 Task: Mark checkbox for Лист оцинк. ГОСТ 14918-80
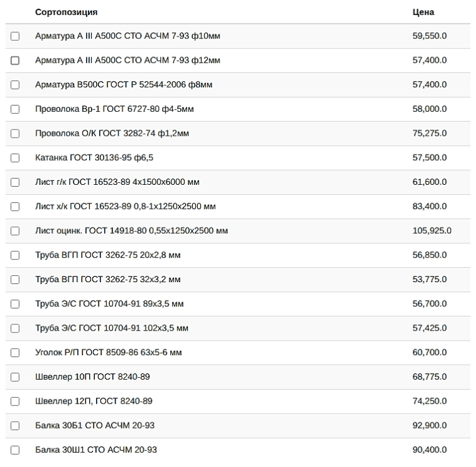15,231
